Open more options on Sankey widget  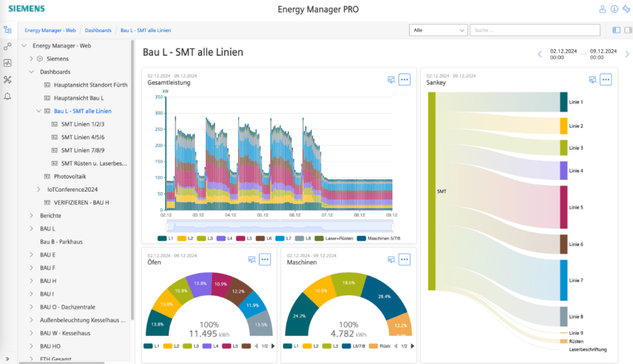pyautogui.click(x=606, y=80)
